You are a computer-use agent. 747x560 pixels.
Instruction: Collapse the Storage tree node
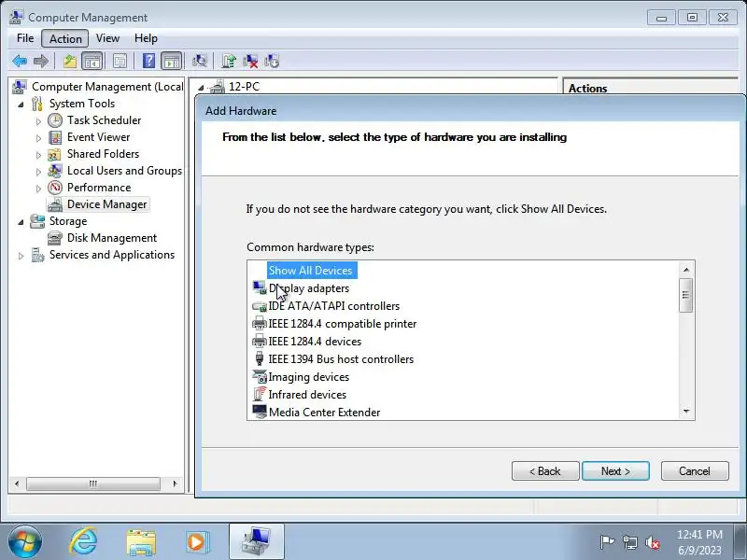click(x=21, y=222)
